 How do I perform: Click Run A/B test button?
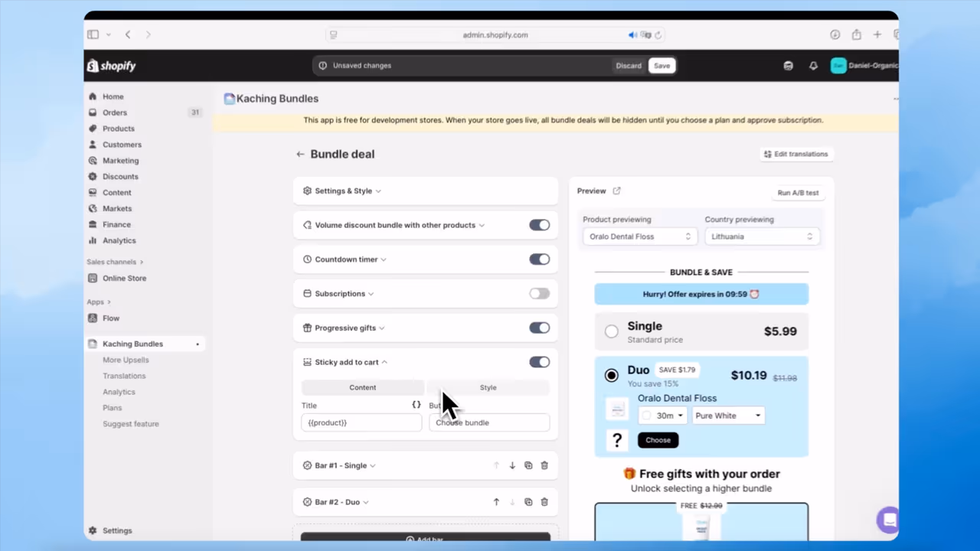[798, 193]
